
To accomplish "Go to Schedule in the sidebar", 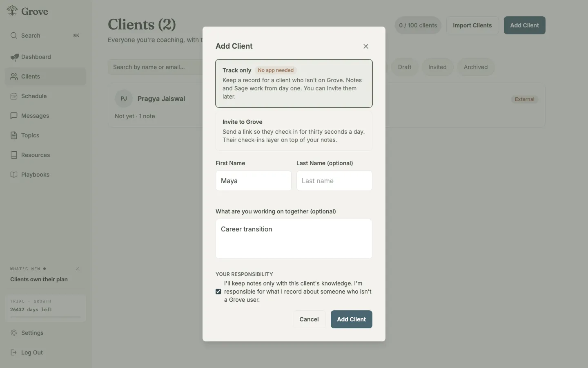I will 46,96.
